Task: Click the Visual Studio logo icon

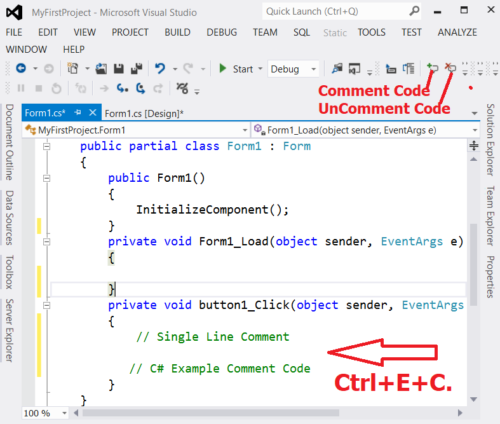Action: [x=14, y=13]
